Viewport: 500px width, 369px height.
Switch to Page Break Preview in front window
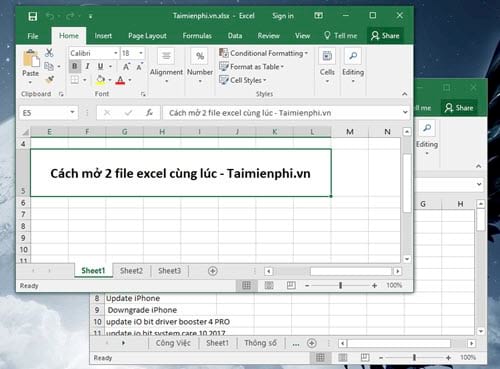tap(291, 285)
